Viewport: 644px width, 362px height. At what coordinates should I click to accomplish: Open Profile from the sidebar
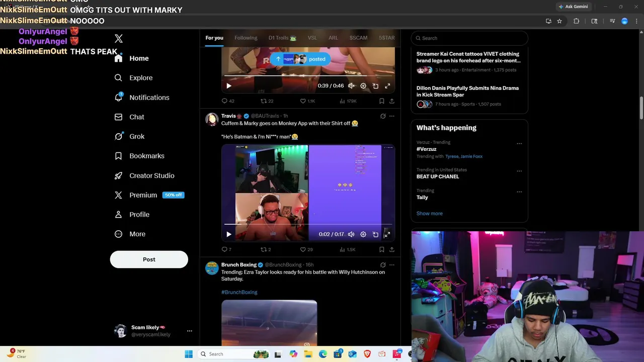click(132, 215)
